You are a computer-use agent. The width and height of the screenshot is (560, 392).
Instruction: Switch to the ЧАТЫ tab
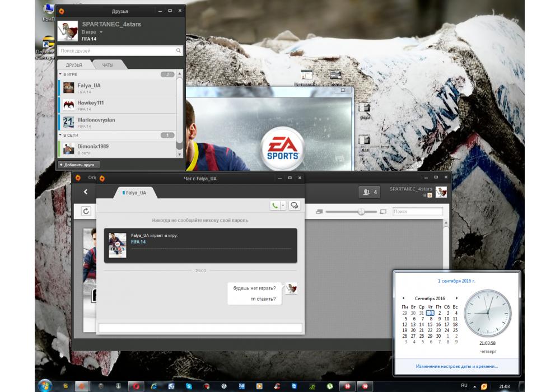[x=107, y=65]
